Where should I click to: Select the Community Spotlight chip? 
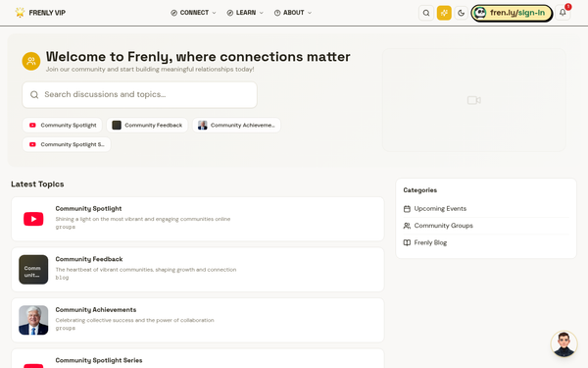click(x=63, y=125)
